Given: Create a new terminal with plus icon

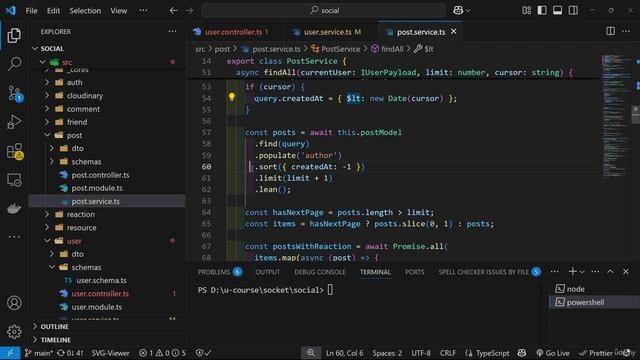Looking at the screenshot, I should click(x=572, y=271).
